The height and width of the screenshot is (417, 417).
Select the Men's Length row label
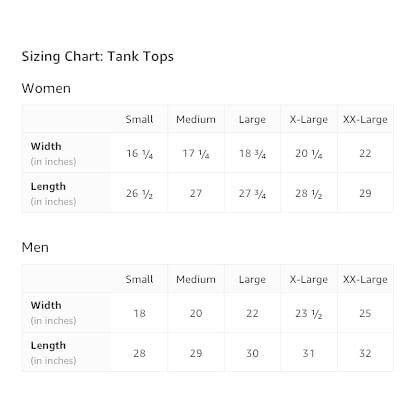[48, 346]
